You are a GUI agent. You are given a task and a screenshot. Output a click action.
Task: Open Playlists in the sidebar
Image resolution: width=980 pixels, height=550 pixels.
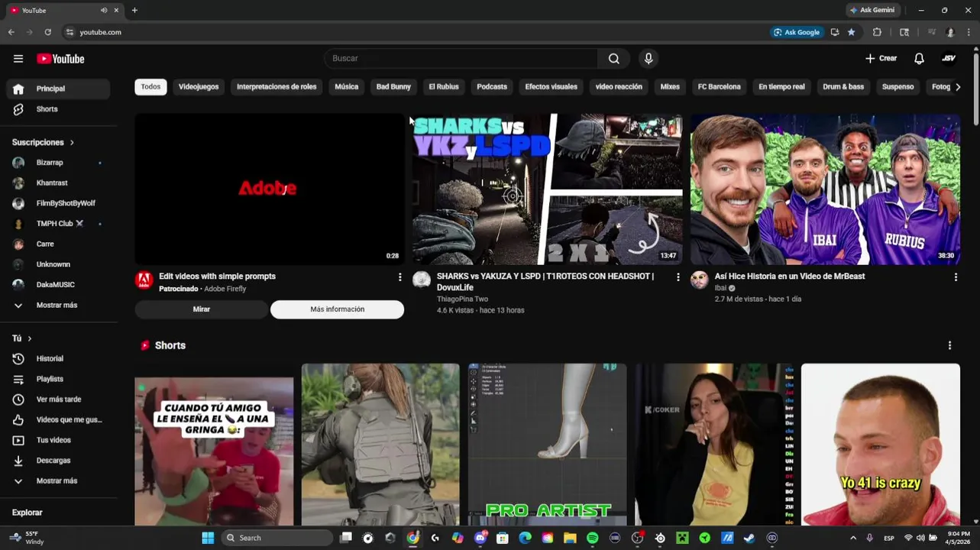[x=58, y=379]
